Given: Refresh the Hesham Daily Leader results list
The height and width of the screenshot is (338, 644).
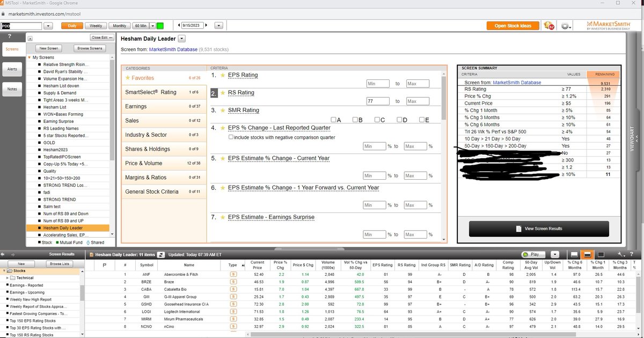Looking at the screenshot, I should [161, 254].
